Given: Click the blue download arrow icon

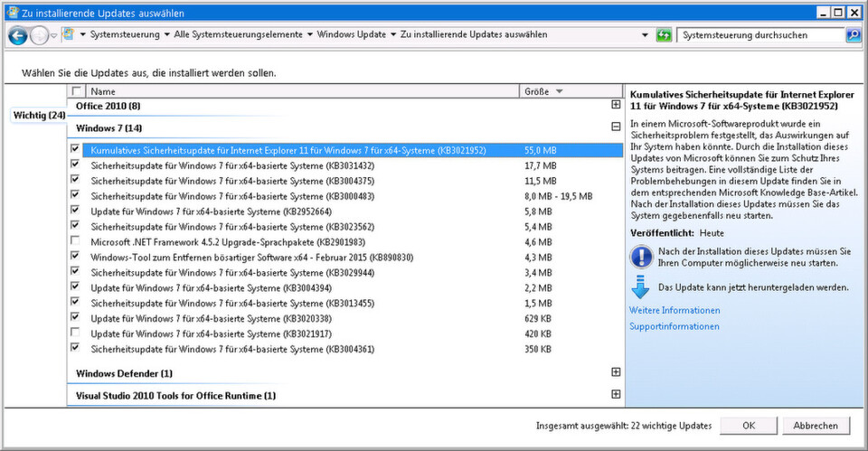Looking at the screenshot, I should 640,287.
